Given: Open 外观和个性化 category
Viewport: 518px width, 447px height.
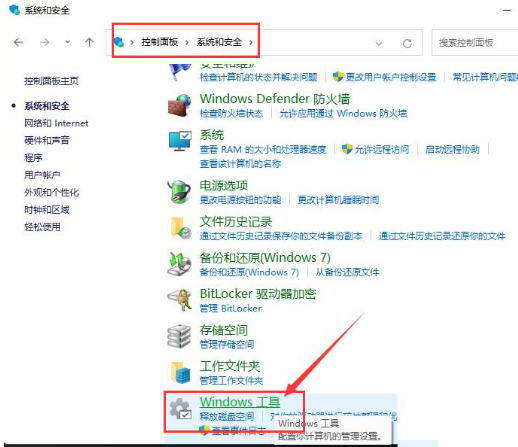Looking at the screenshot, I should point(51,192).
